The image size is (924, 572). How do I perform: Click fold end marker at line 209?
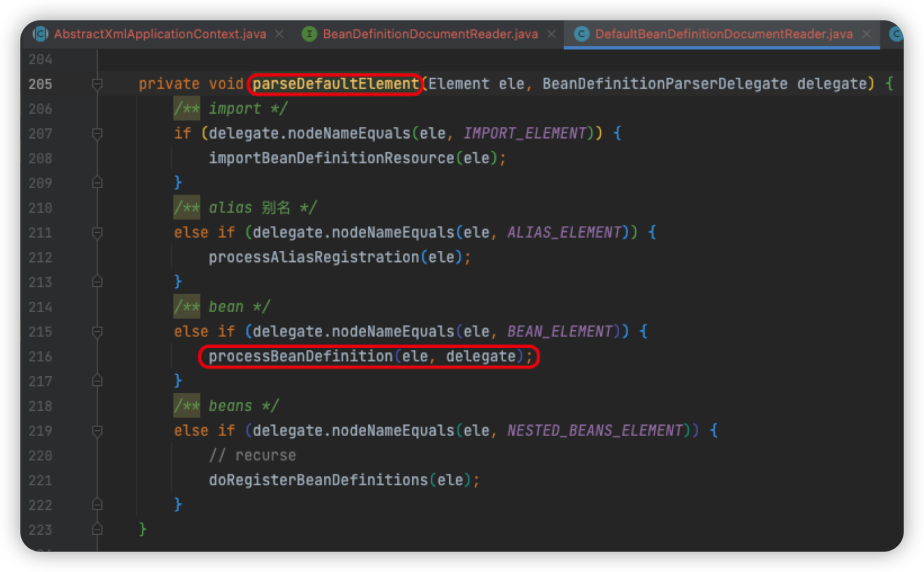(97, 183)
